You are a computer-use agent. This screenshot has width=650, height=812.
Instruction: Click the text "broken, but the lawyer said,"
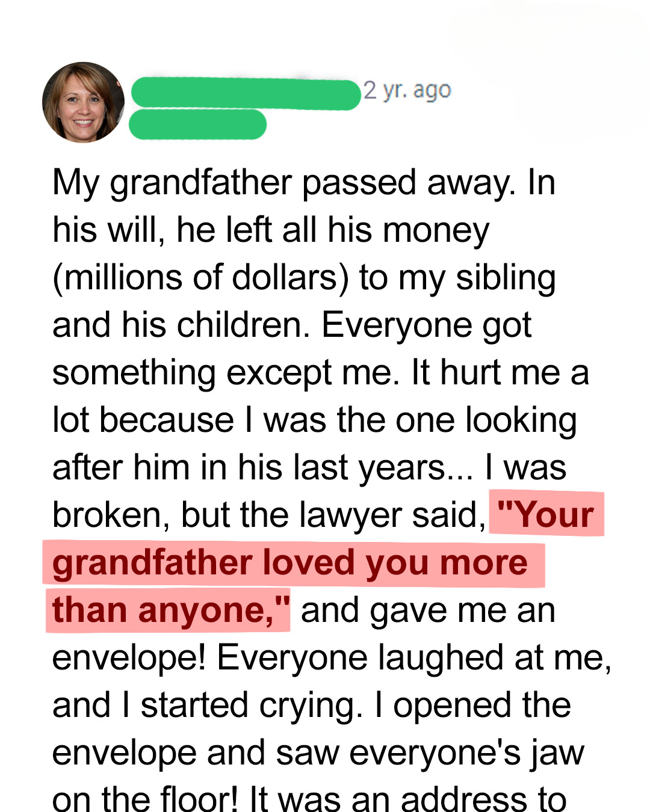[269, 515]
